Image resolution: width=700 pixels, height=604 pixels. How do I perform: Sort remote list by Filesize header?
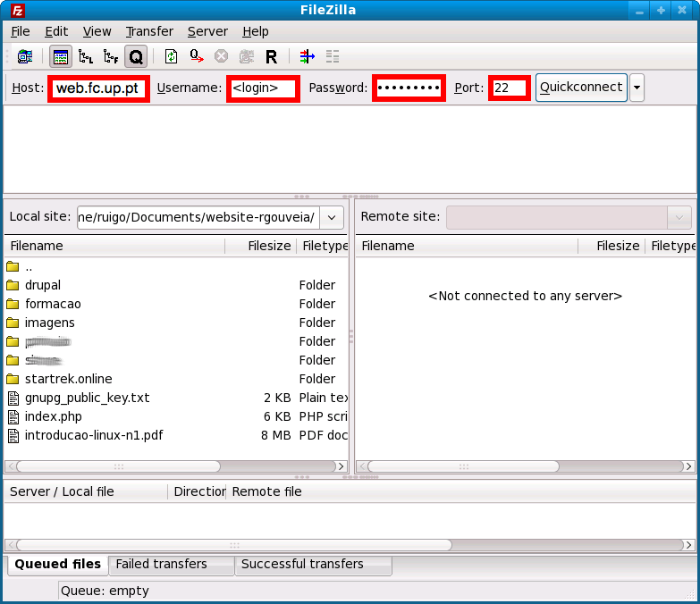pos(611,246)
